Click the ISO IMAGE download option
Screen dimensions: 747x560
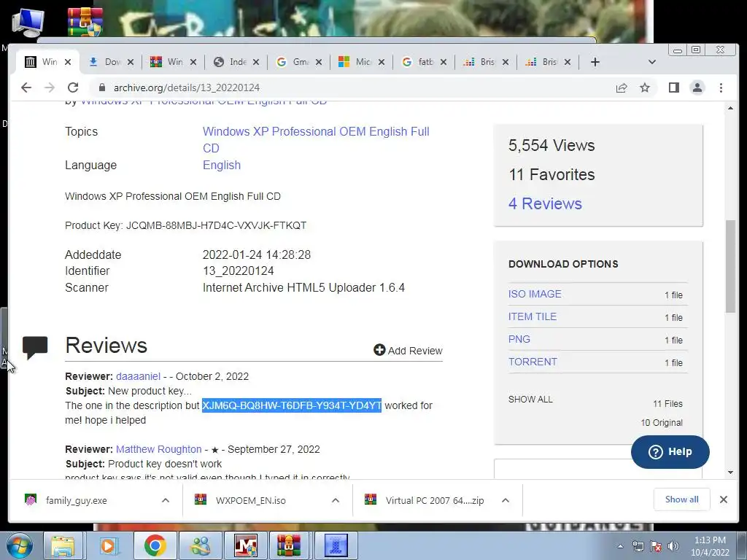535,294
